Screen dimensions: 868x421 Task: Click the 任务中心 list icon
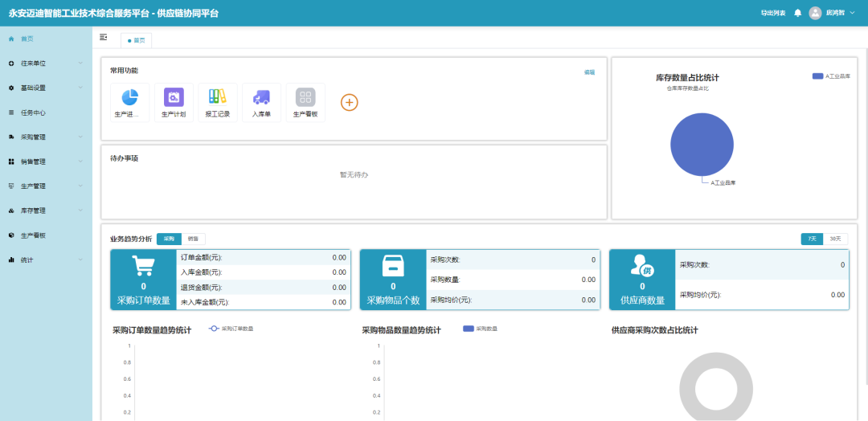[11, 112]
